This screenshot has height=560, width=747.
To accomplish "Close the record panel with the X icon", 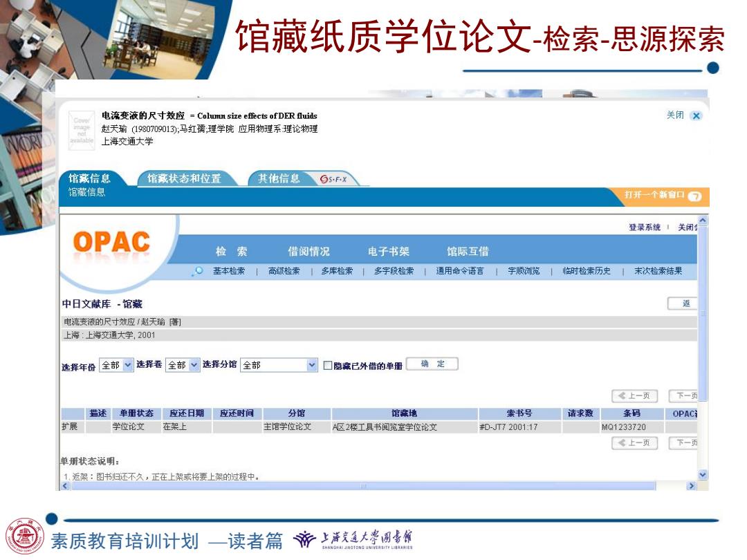I will click(696, 115).
